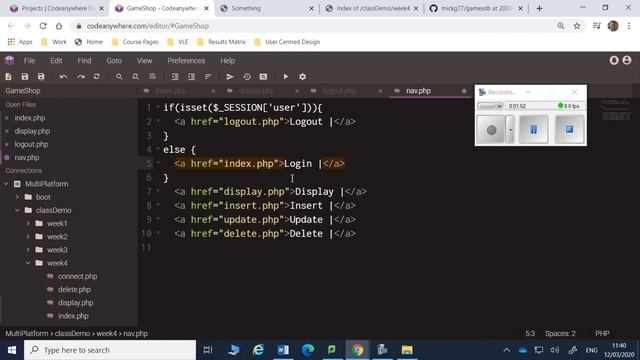Screen dimensions: 640x360
Task: Open the Help menu
Action: [227, 61]
